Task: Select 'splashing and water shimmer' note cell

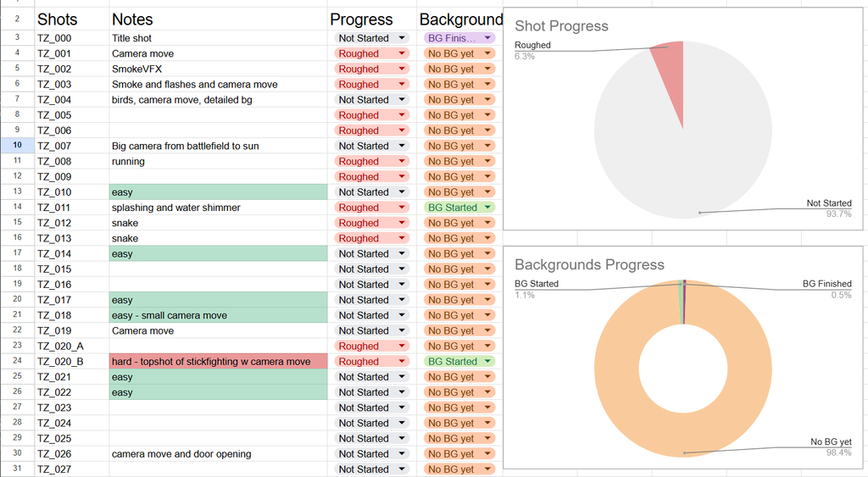Action: point(218,208)
